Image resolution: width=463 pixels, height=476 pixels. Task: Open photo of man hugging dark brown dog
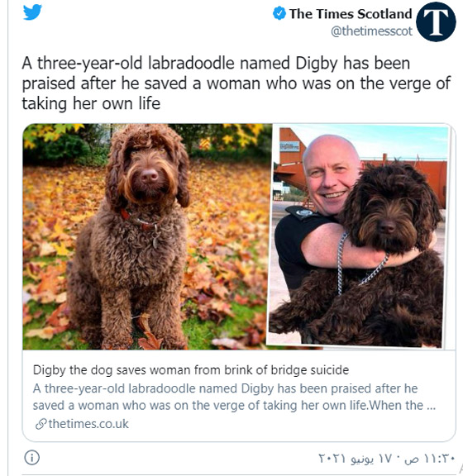(359, 236)
